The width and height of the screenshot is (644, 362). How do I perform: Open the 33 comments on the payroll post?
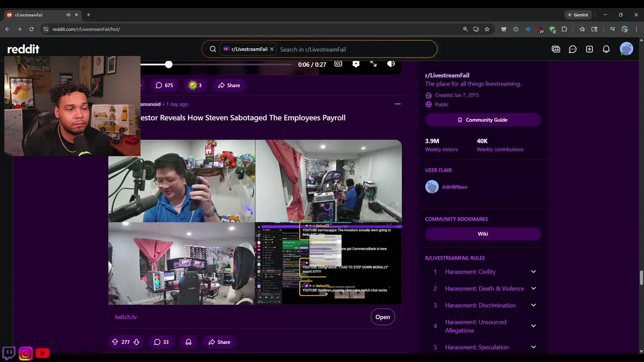pos(162,342)
